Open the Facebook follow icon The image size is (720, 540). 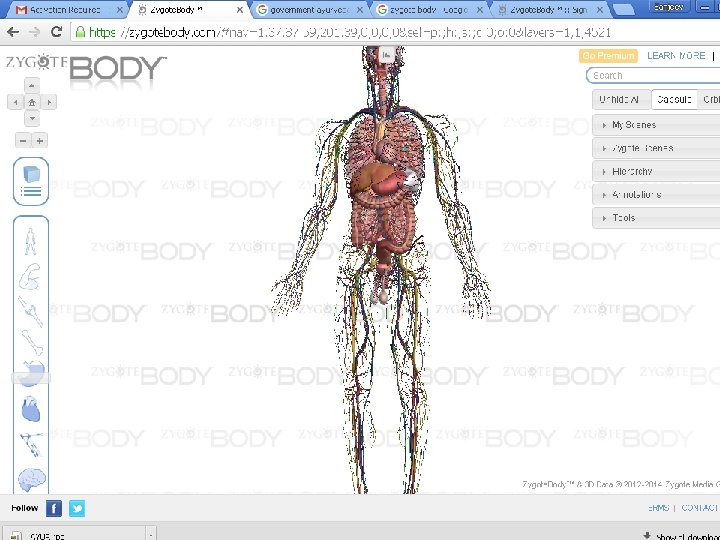tap(54, 508)
